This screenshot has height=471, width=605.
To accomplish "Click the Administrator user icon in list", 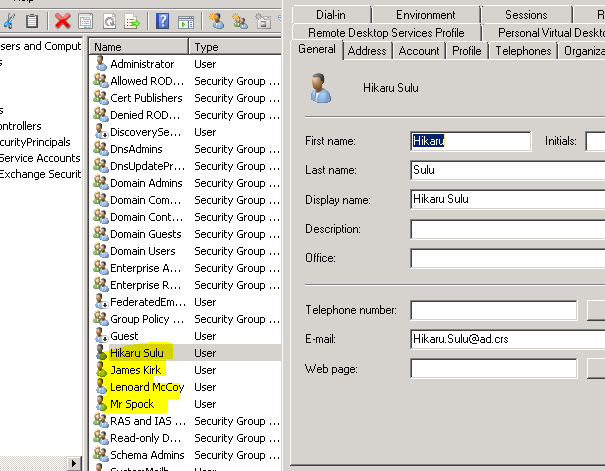I will click(x=101, y=64).
